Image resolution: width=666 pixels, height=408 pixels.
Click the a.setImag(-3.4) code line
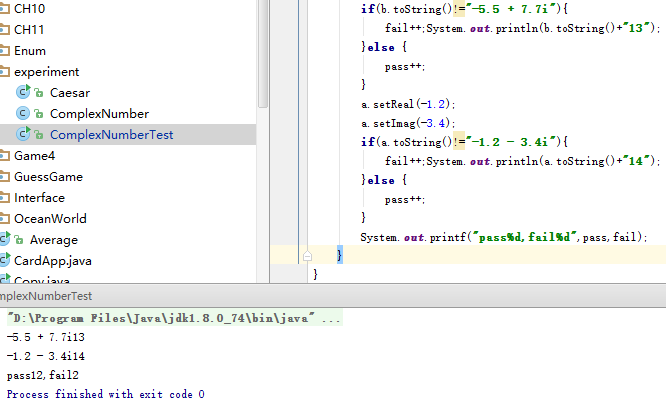point(408,123)
